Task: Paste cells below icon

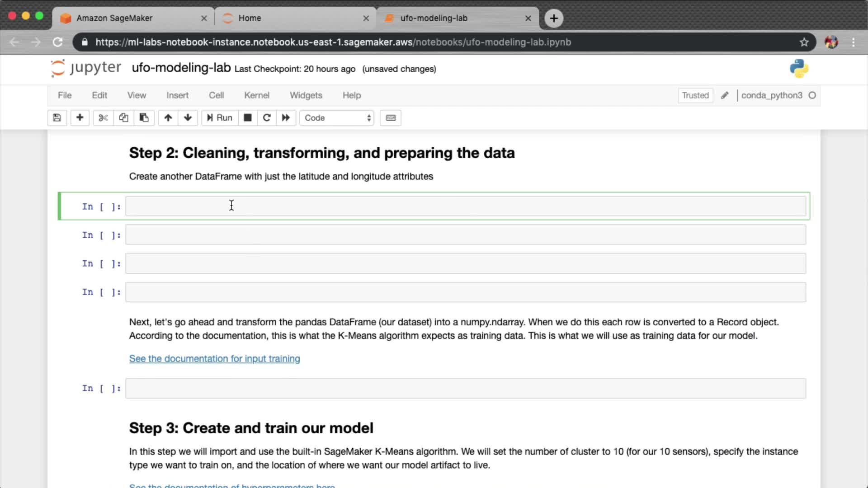Action: pyautogui.click(x=144, y=118)
